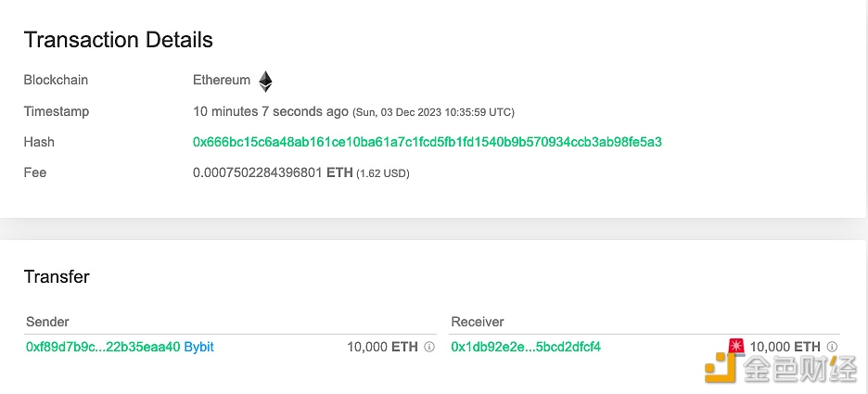The width and height of the screenshot is (868, 394).
Task: Click the receiver amount info icon
Action: tap(832, 347)
